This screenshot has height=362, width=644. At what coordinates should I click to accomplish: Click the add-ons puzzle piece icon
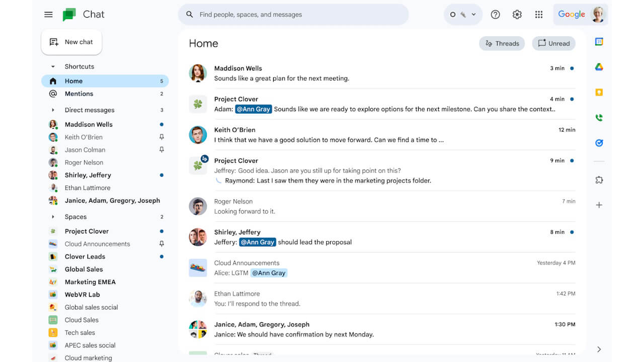pos(599,179)
